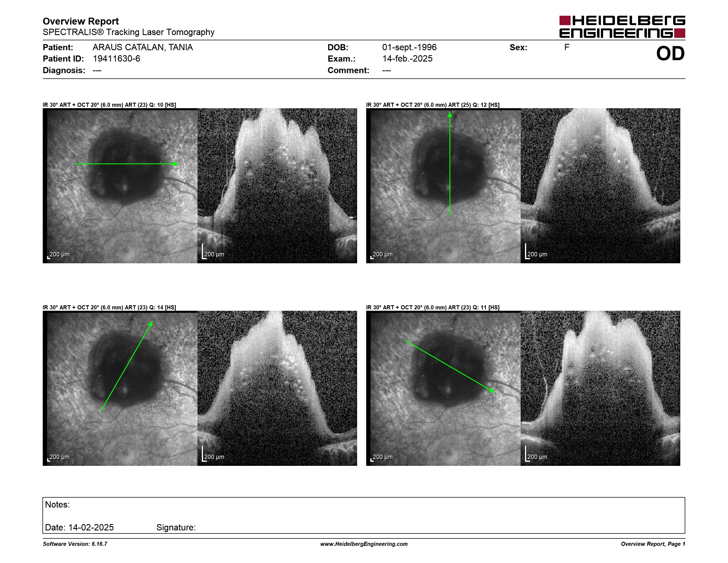Click the Signature field label
This screenshot has width=728, height=563.
(x=176, y=527)
